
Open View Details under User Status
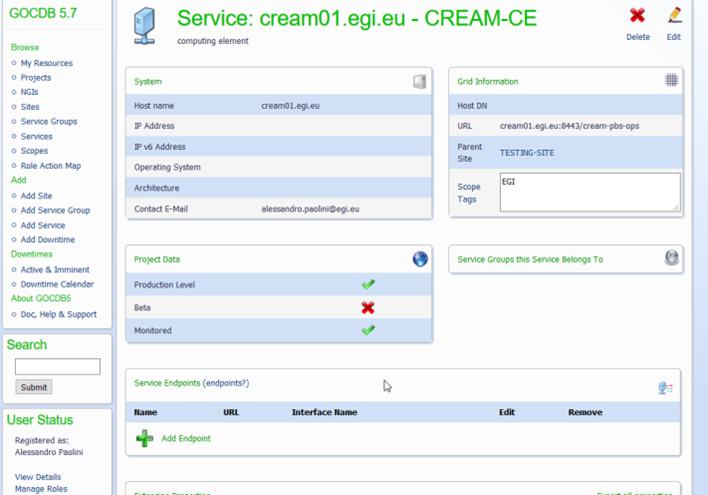(38, 477)
